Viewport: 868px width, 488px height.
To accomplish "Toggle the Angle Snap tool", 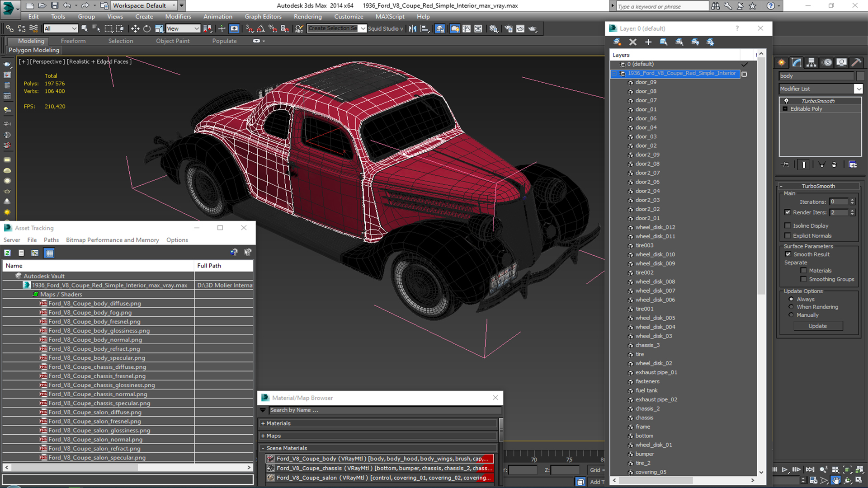I will pos(261,28).
